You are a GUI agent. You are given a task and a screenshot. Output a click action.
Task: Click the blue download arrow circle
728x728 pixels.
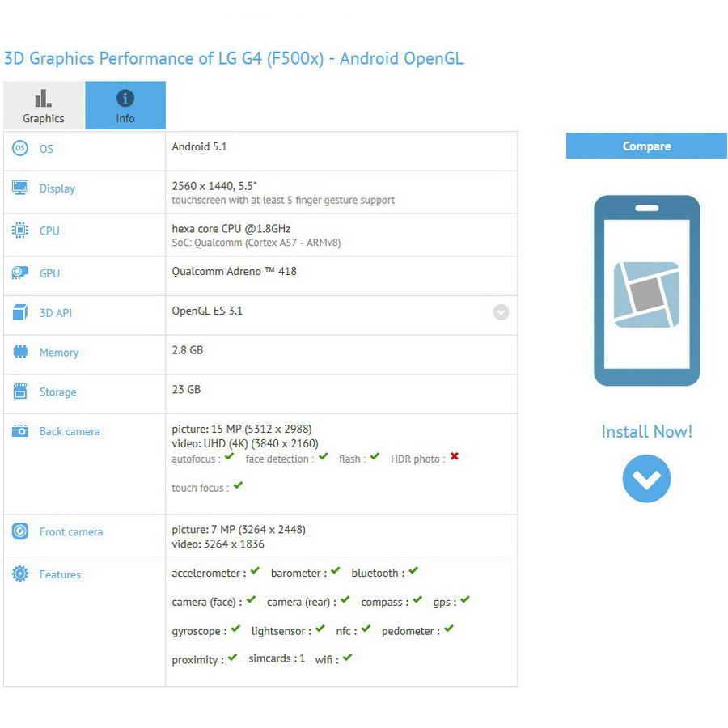point(647,479)
